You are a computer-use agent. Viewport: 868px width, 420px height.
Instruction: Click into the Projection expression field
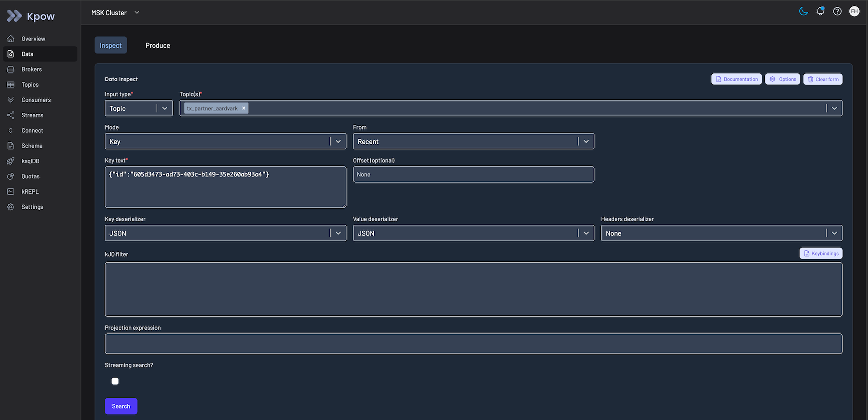473,344
